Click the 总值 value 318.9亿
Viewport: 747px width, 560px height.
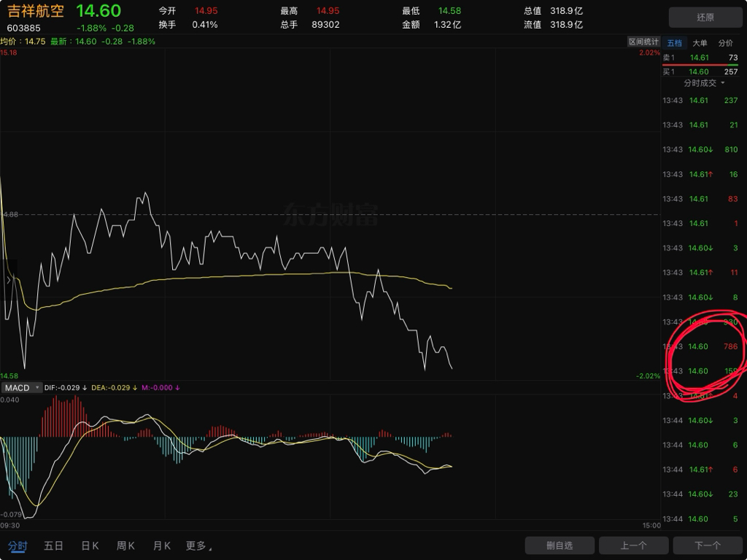click(x=566, y=10)
